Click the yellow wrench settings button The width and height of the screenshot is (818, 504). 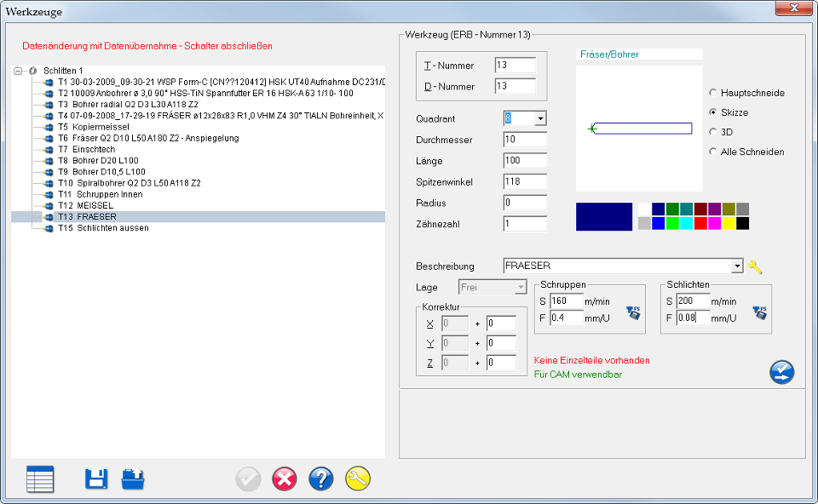pyautogui.click(x=358, y=479)
